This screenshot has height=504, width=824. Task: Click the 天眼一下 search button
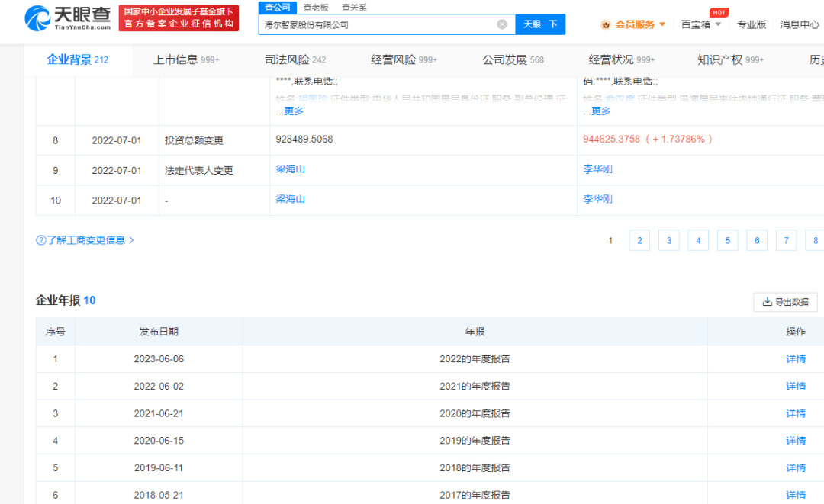[540, 24]
